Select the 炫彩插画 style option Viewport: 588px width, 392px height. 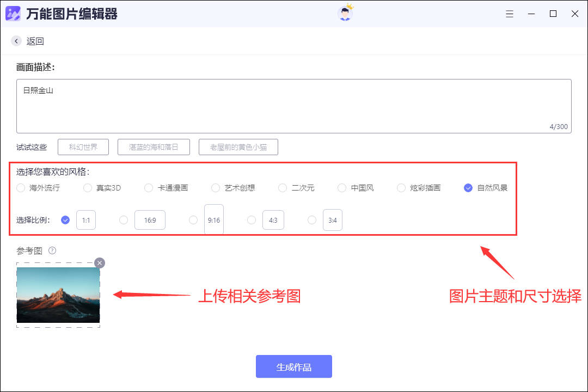401,188
